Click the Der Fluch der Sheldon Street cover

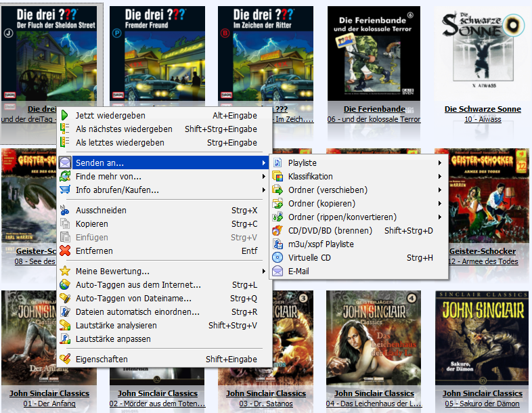click(x=49, y=53)
